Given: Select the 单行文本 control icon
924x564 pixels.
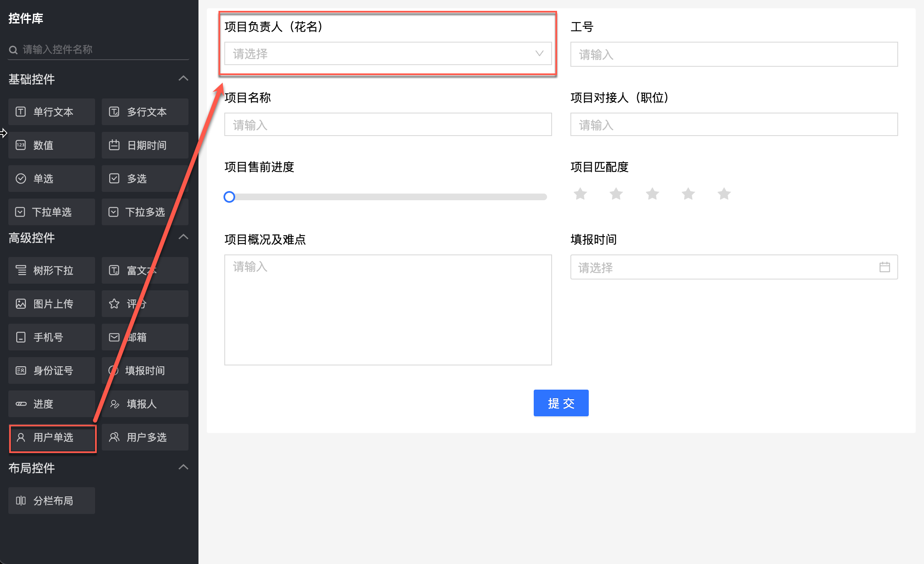Looking at the screenshot, I should (x=21, y=112).
